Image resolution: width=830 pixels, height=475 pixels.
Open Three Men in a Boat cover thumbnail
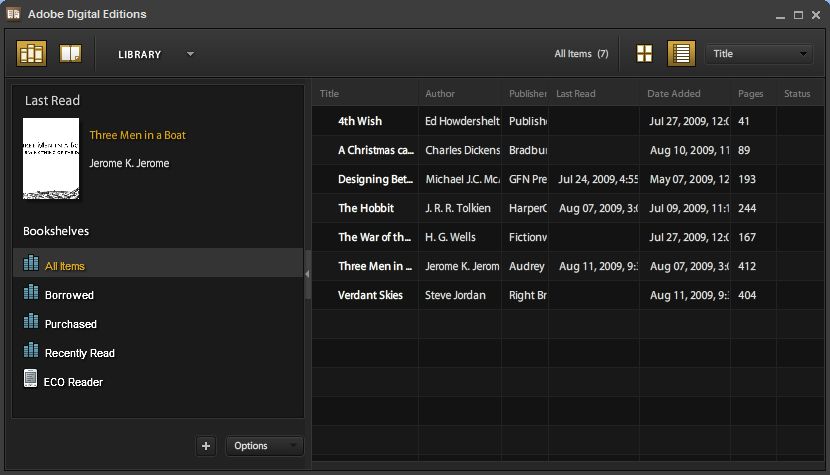click(x=51, y=158)
